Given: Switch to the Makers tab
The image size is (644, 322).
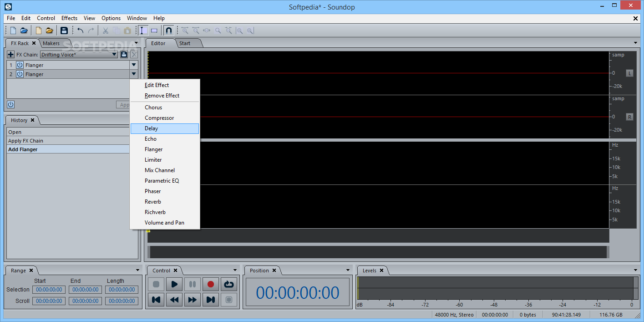Looking at the screenshot, I should 51,43.
